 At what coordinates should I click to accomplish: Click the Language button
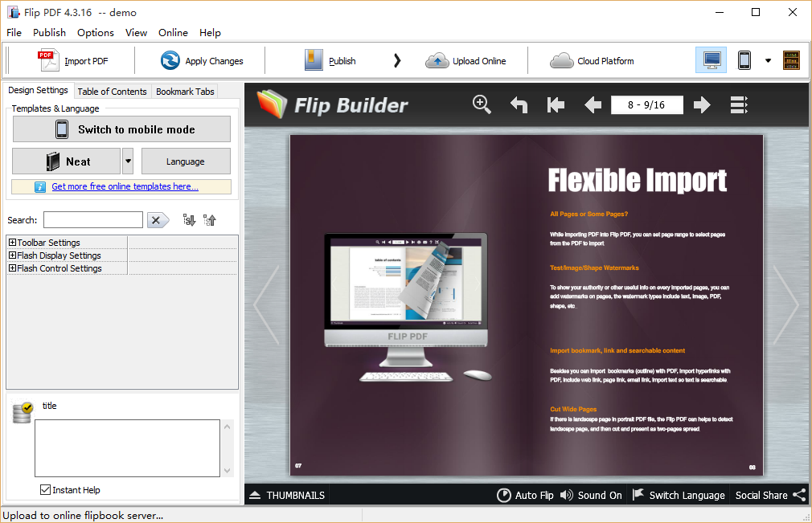(186, 161)
